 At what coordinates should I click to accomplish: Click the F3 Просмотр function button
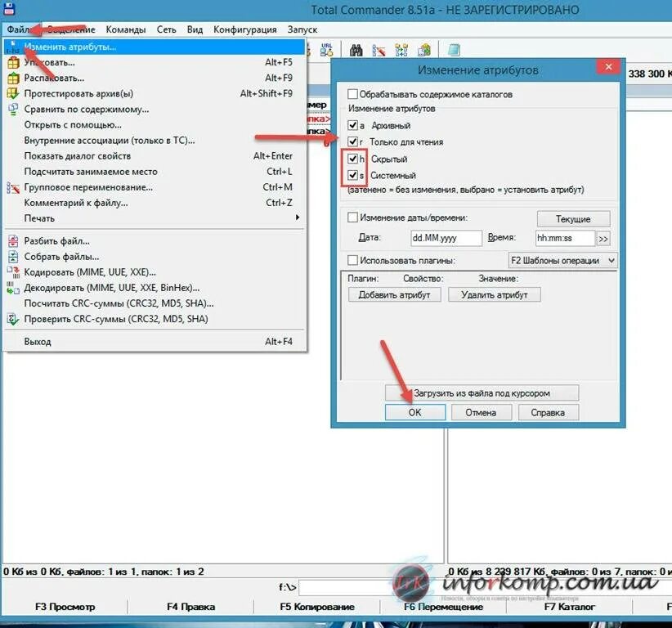point(65,607)
